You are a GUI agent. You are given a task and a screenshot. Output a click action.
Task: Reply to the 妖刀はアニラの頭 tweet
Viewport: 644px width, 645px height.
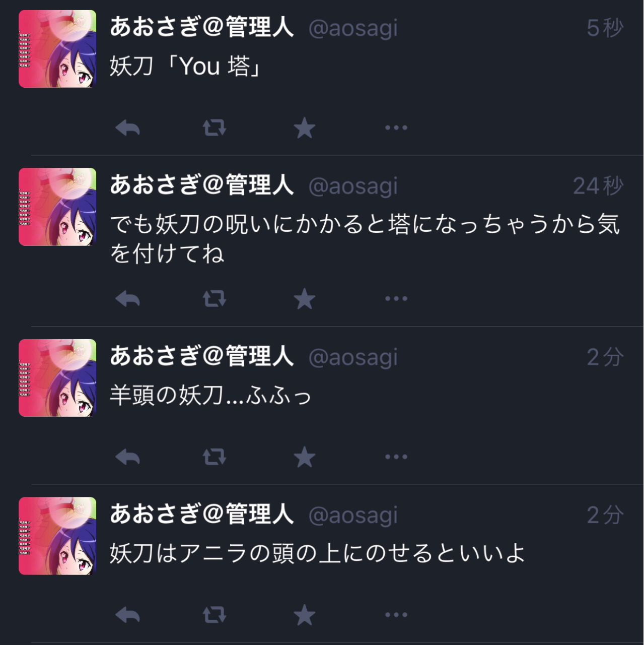pos(127,615)
